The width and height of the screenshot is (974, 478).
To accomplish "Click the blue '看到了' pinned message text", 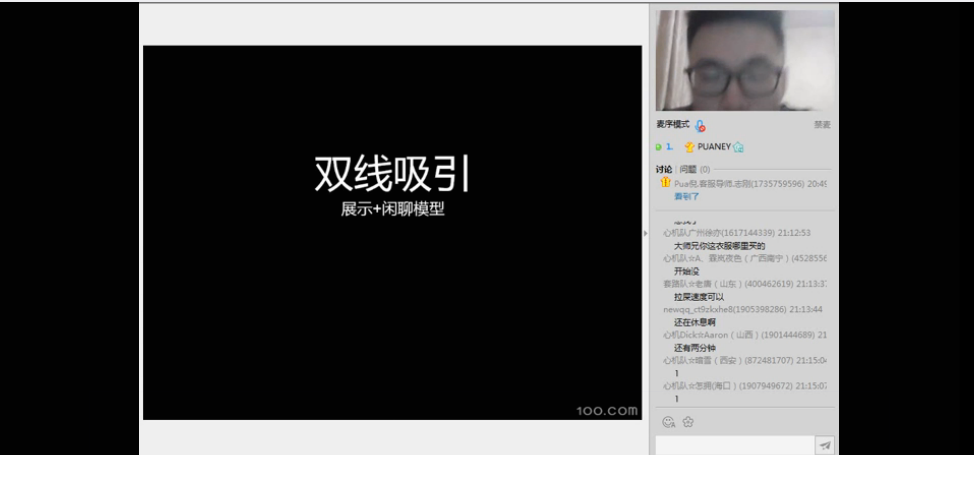I will click(687, 196).
